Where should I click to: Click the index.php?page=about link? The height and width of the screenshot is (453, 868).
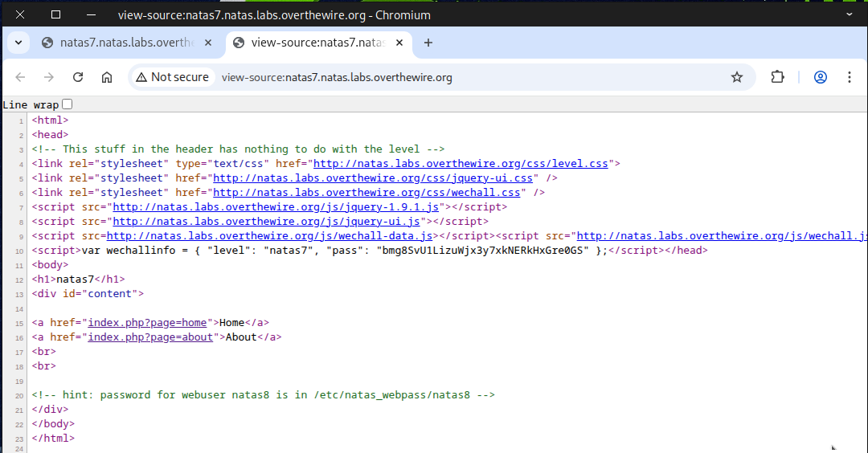(150, 337)
